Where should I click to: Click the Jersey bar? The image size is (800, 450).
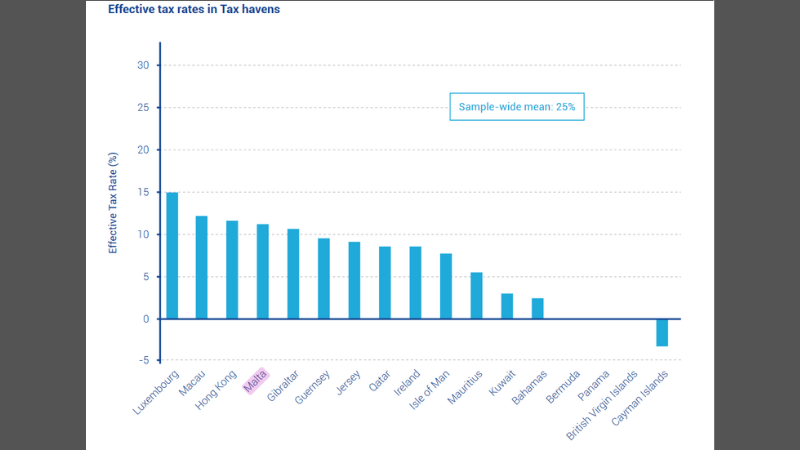(354, 280)
